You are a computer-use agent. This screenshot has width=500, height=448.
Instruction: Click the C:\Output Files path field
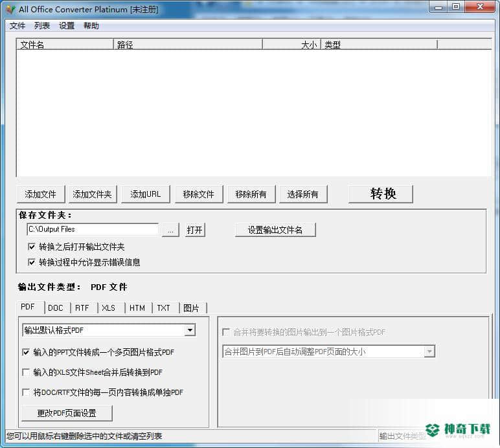(x=93, y=229)
